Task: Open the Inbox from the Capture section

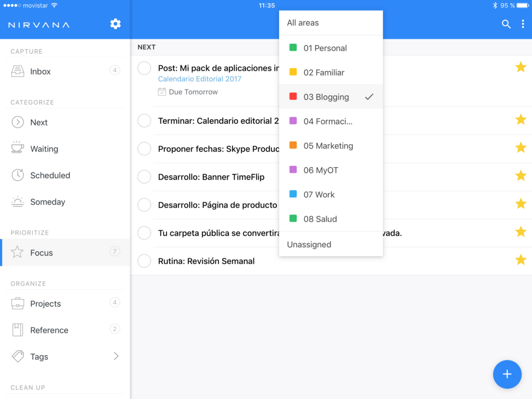Action: tap(41, 71)
